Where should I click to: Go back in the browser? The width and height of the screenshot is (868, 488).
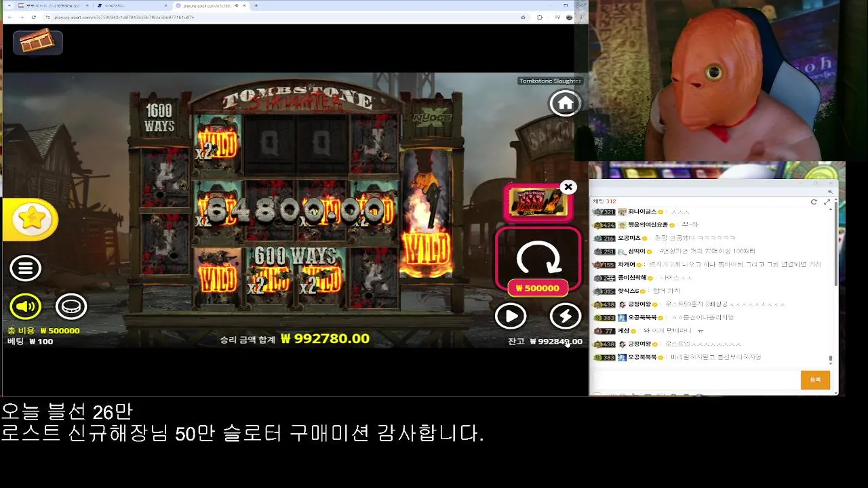[x=9, y=17]
